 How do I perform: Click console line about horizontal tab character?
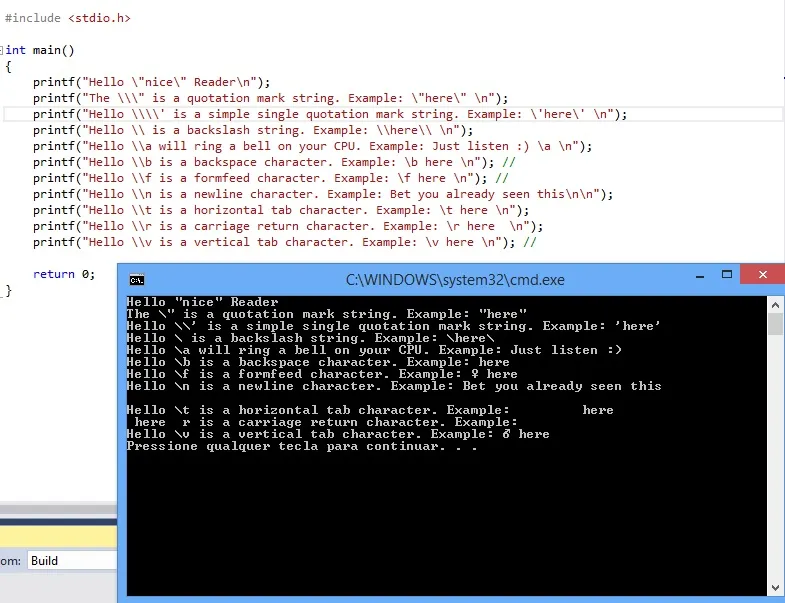pos(370,410)
